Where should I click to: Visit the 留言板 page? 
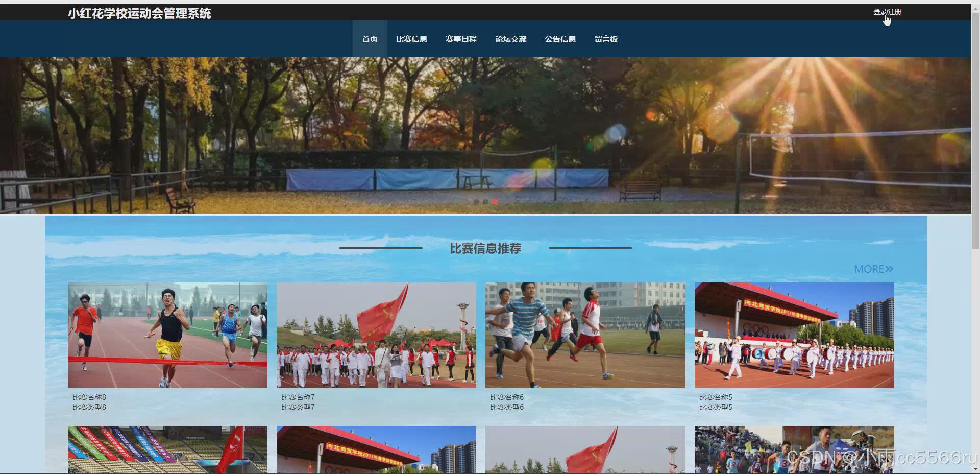(x=606, y=39)
